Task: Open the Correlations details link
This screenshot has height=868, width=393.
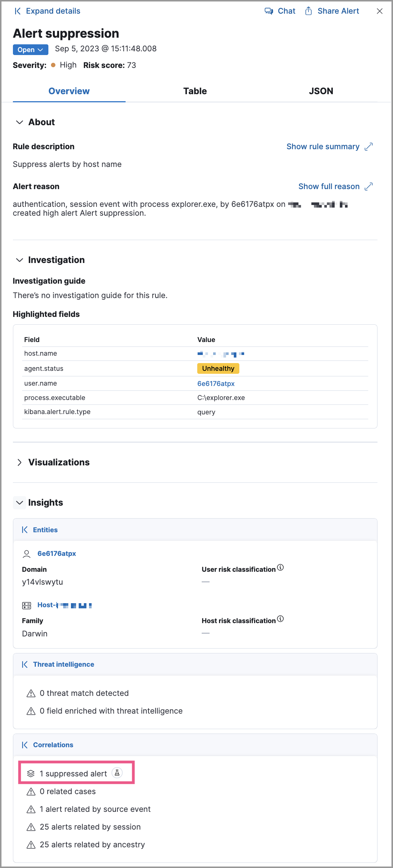Action: pyautogui.click(x=53, y=745)
